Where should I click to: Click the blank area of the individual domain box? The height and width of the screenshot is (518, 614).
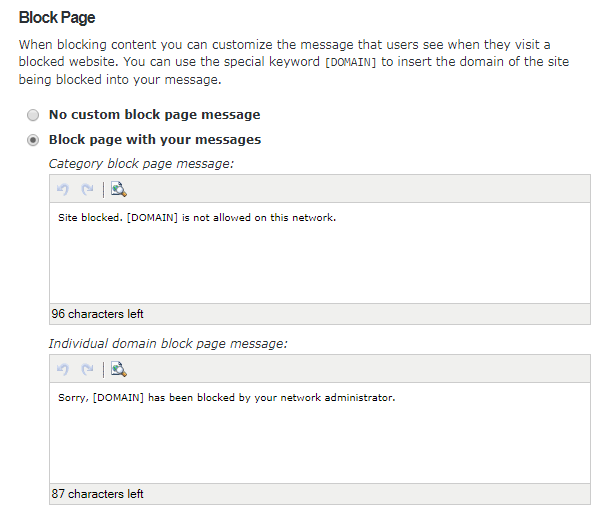(318, 445)
